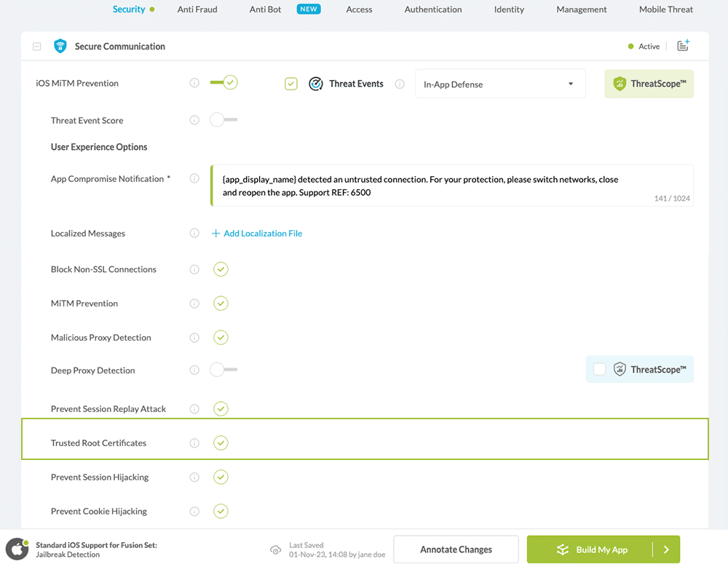Click the Apple platform icon in footer
This screenshot has height=567, width=728.
pos(17,550)
